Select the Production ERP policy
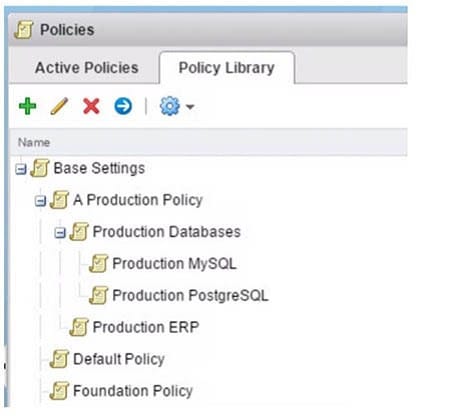The image size is (455, 418). [x=146, y=327]
